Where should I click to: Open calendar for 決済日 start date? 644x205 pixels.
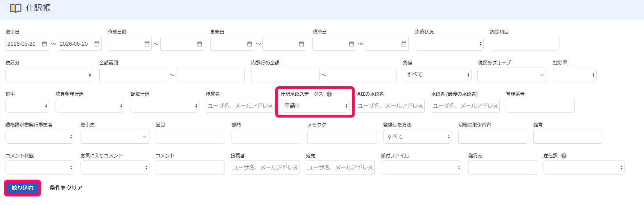click(352, 44)
